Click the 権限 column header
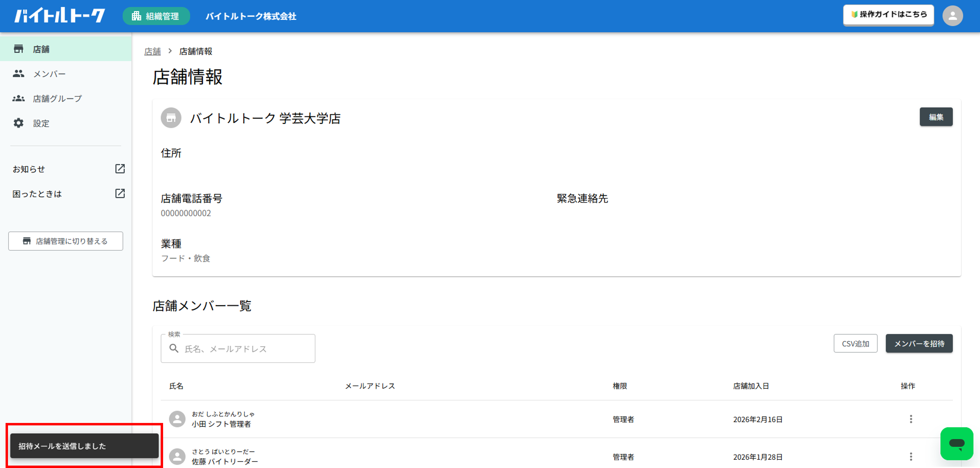This screenshot has height=468, width=980. pyautogui.click(x=620, y=386)
